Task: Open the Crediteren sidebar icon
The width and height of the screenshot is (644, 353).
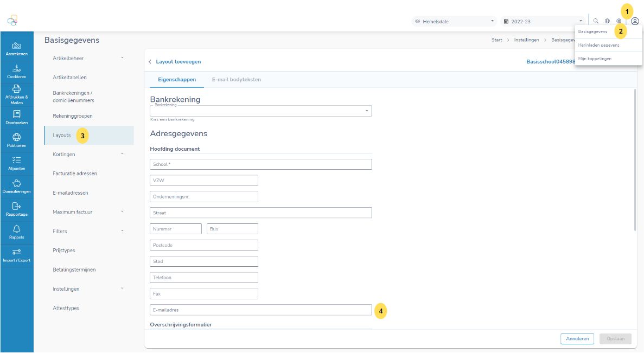Action: 17,72
